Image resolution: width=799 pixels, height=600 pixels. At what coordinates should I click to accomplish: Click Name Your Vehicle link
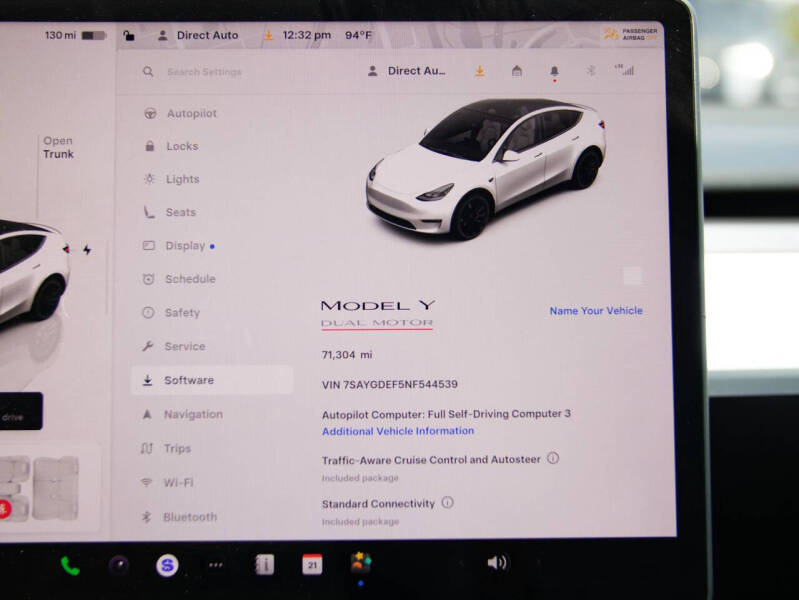tap(596, 310)
